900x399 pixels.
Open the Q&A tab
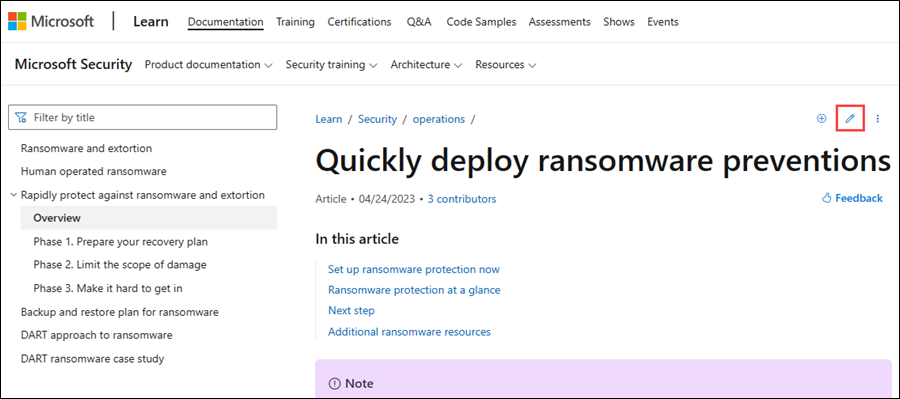(x=419, y=22)
